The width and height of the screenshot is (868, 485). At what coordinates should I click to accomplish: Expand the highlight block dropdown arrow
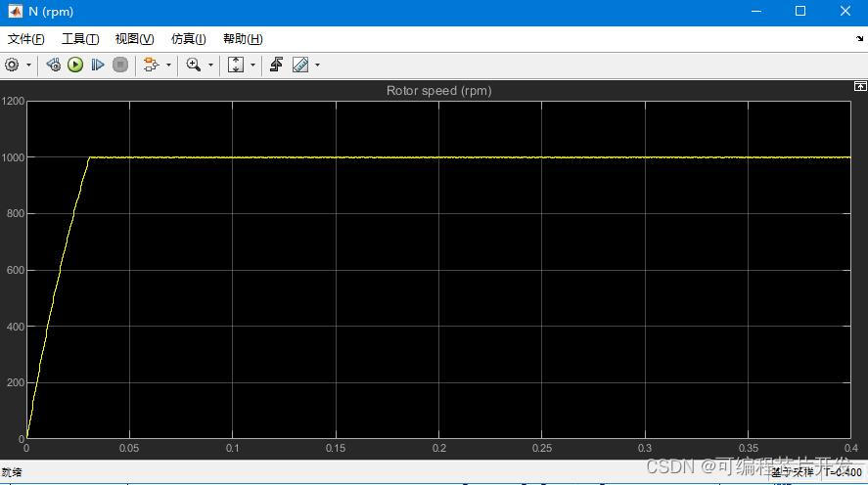click(x=168, y=66)
